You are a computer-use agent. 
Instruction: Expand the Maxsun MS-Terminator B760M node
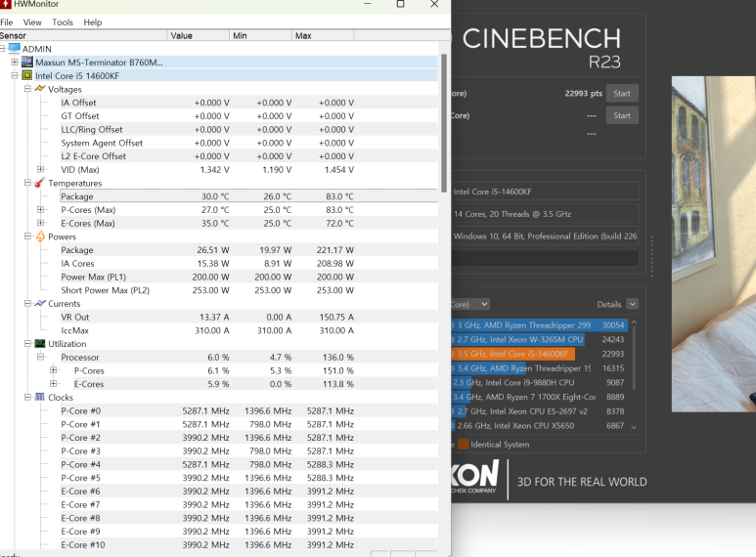pyautogui.click(x=15, y=63)
